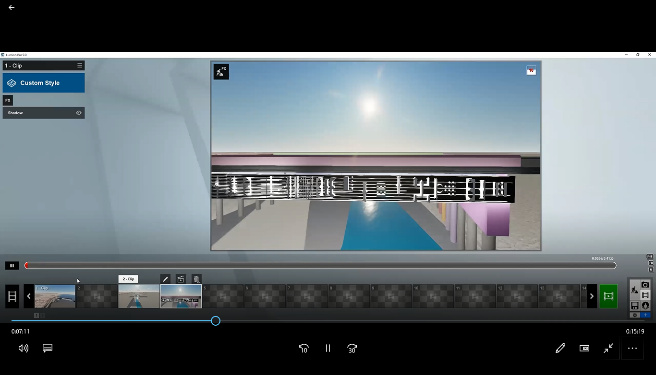
Task: Open the Entire Movie filmstrip icon
Action: 12,296
